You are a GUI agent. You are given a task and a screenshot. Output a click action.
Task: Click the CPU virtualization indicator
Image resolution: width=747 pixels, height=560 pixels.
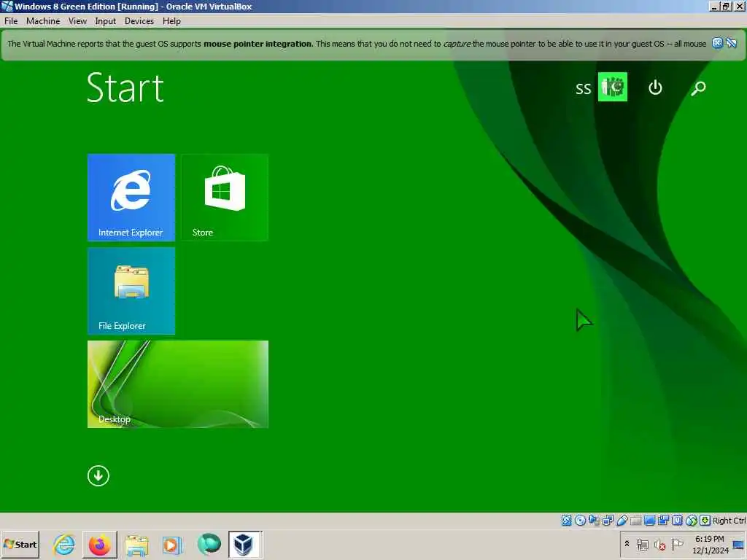coord(677,521)
